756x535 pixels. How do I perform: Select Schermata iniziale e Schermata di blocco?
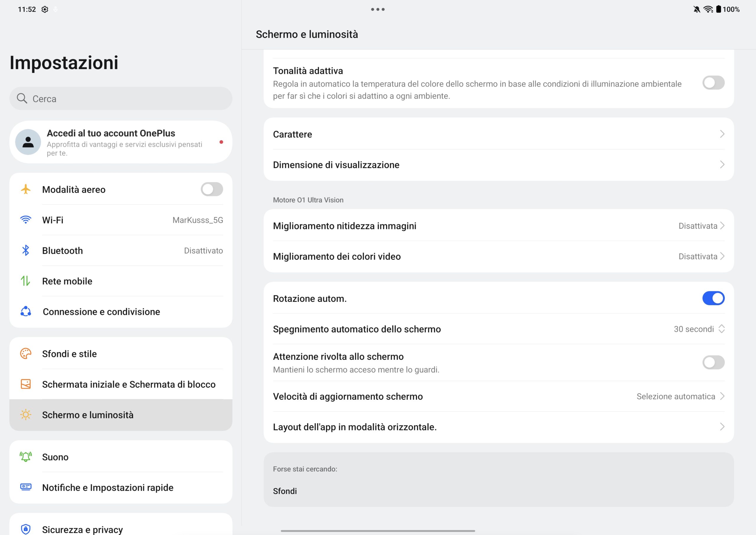[x=121, y=384]
